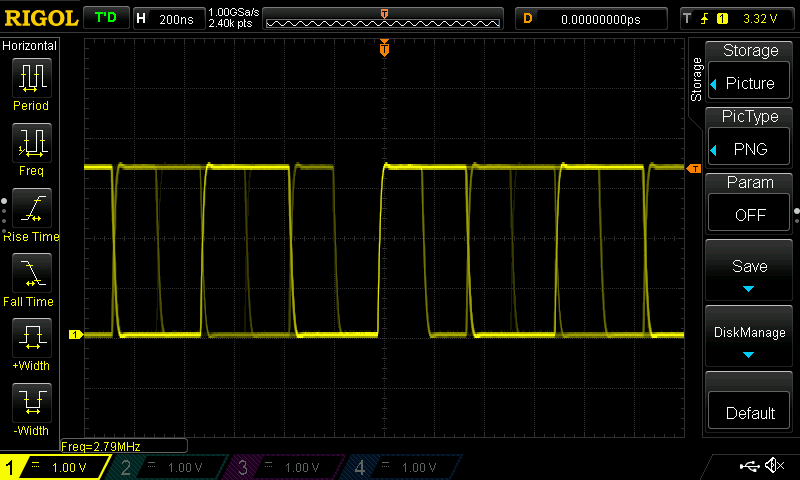Screen dimensions: 800x480
Task: Click the waveform memory position bar
Action: pos(384,19)
